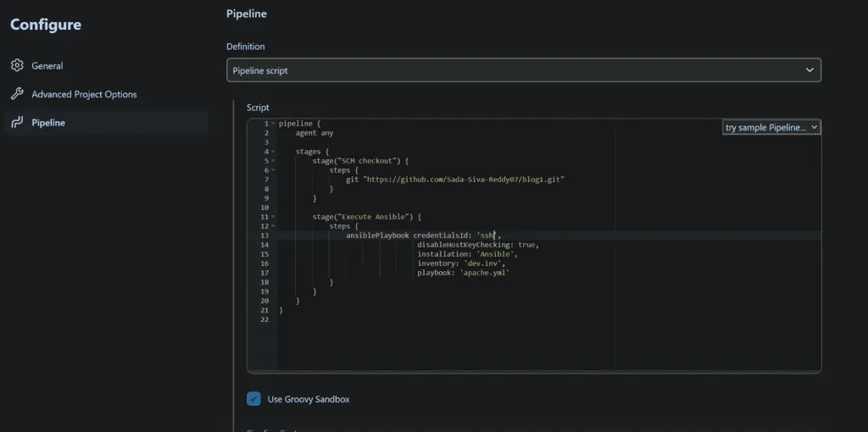Click empty line 22 in script editor

(x=548, y=319)
